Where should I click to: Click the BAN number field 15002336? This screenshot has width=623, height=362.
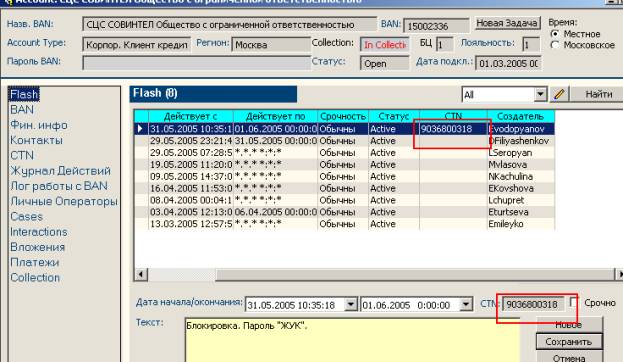coord(436,26)
